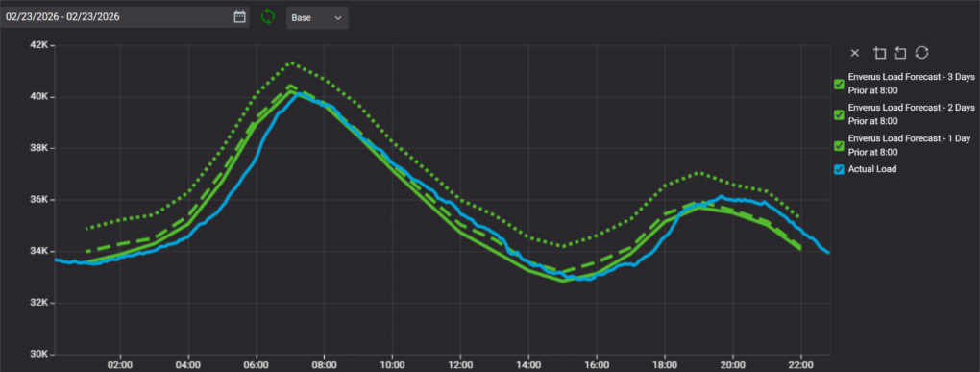The height and width of the screenshot is (372, 980).
Task: Click the 32K y-axis label
Action: (39, 303)
